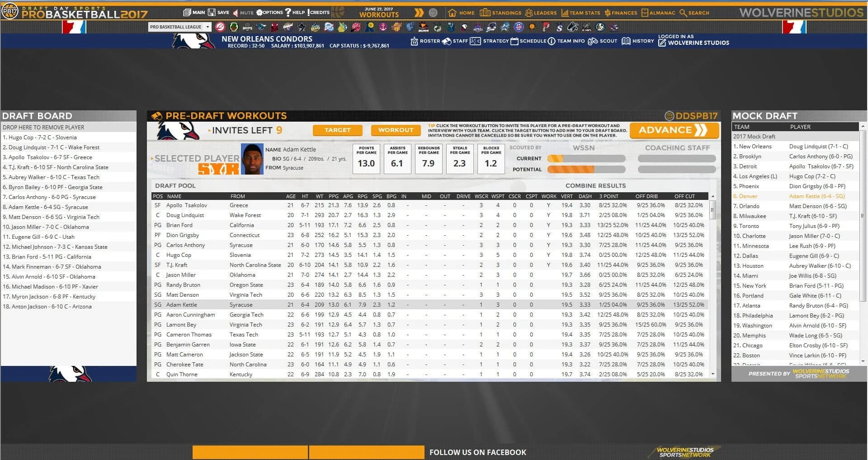Open Team Info via the info icon
Image resolution: width=868 pixels, height=460 pixels.
pyautogui.click(x=551, y=41)
